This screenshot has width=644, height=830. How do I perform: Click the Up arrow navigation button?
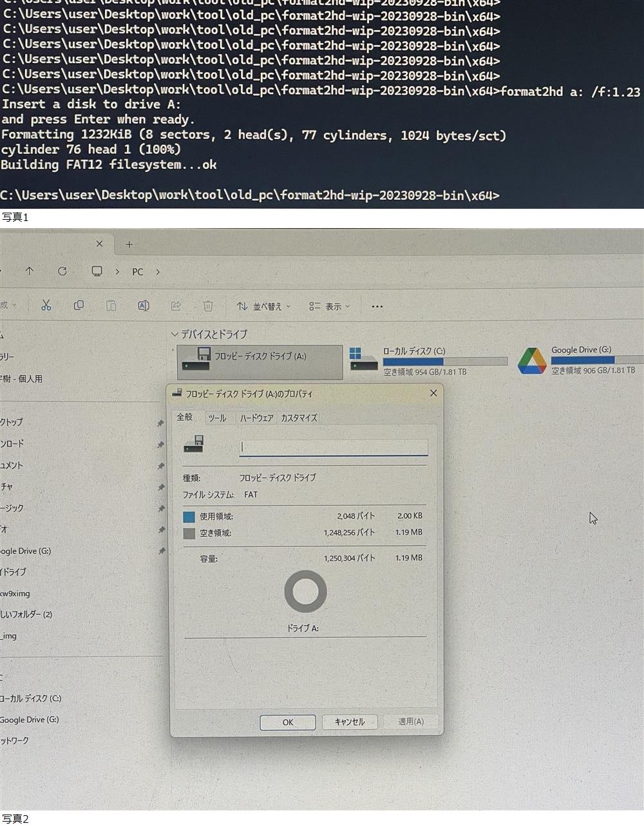[x=30, y=271]
